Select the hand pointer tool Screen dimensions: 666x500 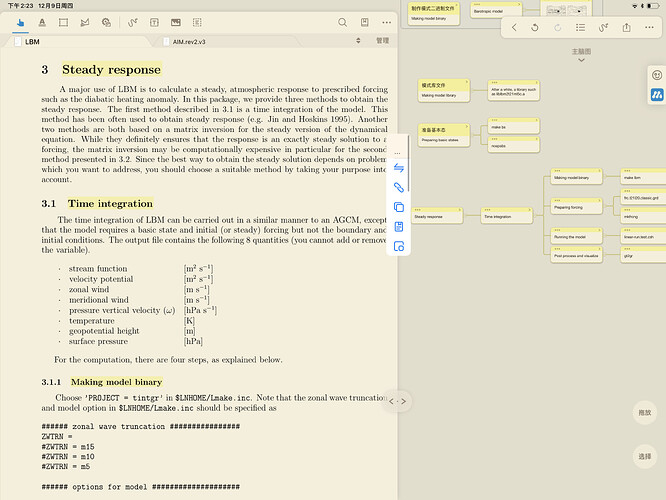click(20, 23)
